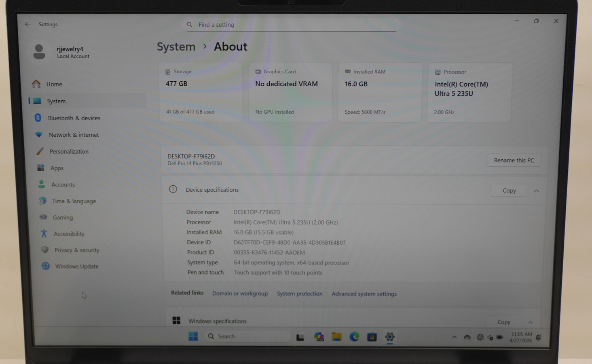Open the Windows Start menu

[x=193, y=336]
